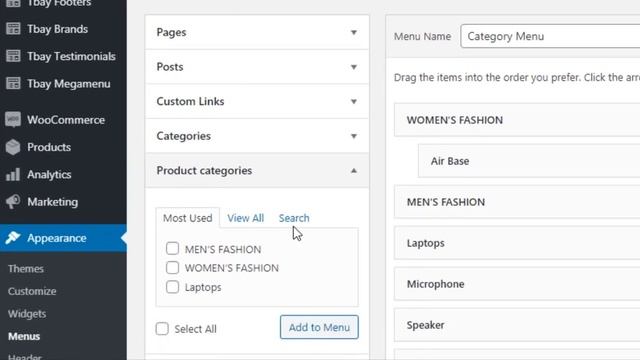Select the WOMEN'S FASHION menu item bar
This screenshot has width=640, height=360.
click(x=517, y=120)
